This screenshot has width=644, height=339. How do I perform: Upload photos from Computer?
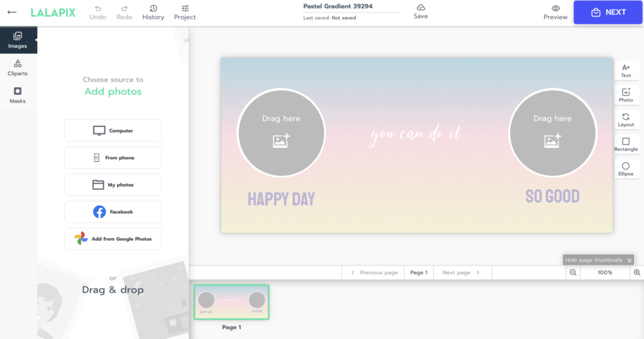pos(113,131)
